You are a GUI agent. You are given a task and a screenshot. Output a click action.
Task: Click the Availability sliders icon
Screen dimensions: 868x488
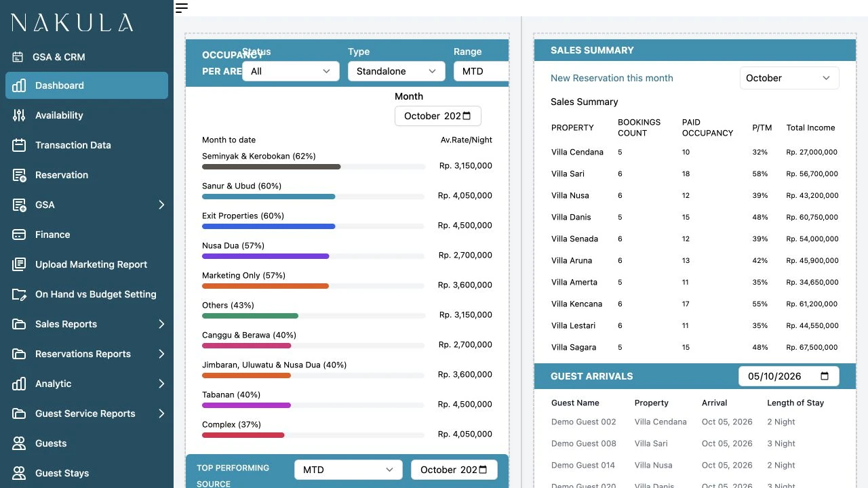(19, 115)
